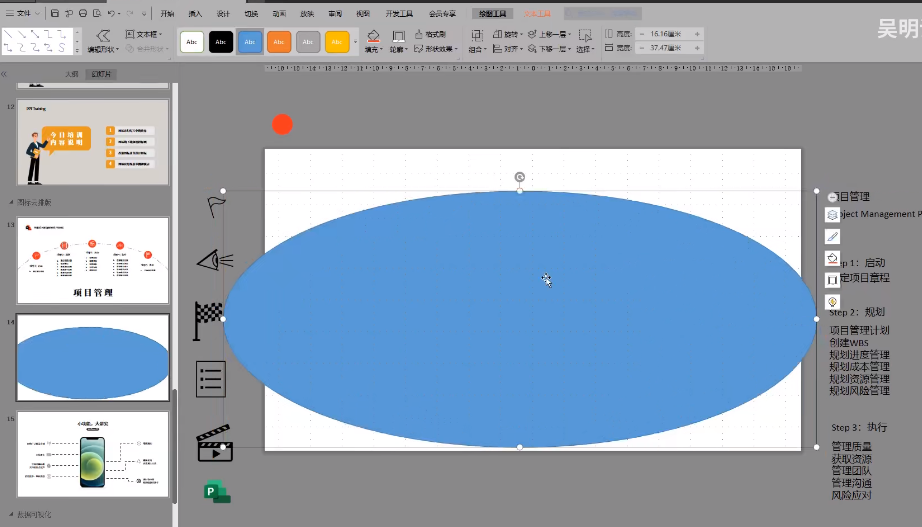
Task: Select the eye icon beside slide
Action: (215, 260)
